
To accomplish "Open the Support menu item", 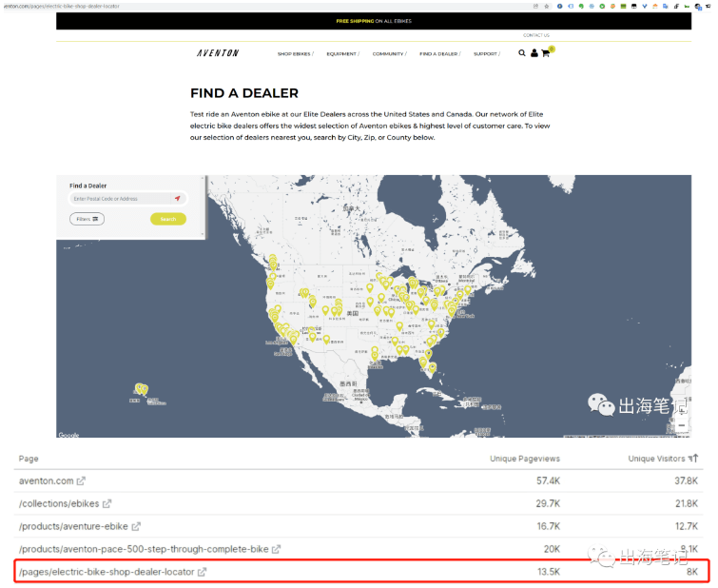I will click(x=486, y=54).
